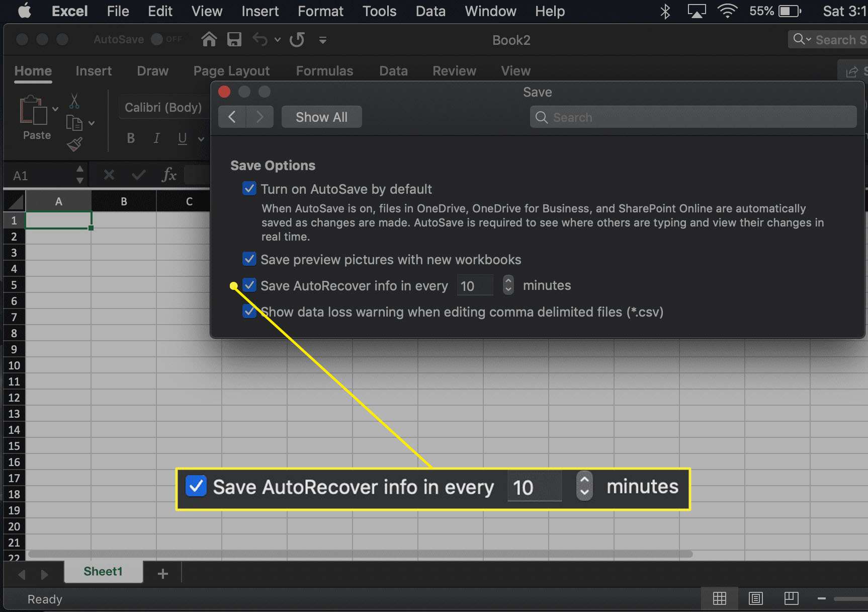Open the Tools menu
The width and height of the screenshot is (868, 612).
pos(379,11)
